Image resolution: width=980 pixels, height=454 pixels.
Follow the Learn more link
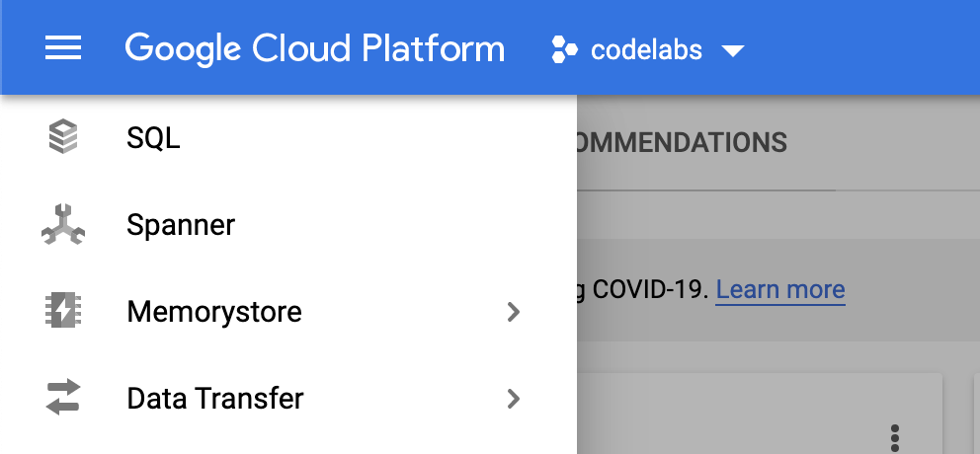779,290
